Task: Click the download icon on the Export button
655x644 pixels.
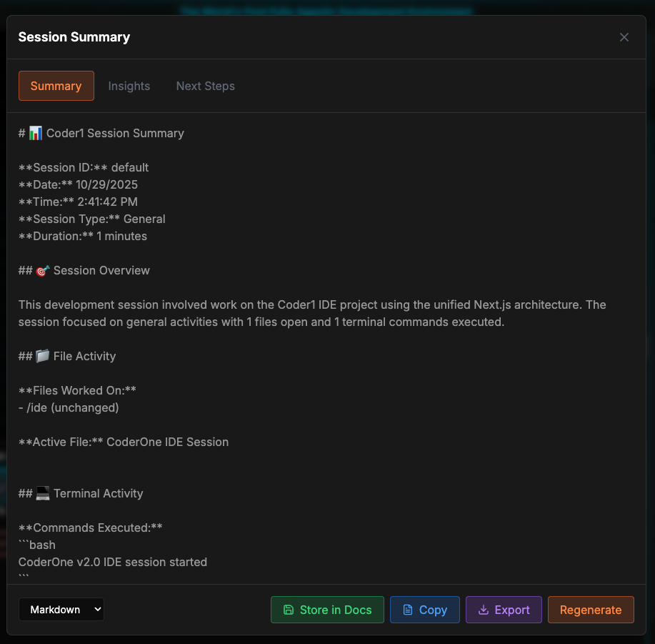Action: pos(484,610)
